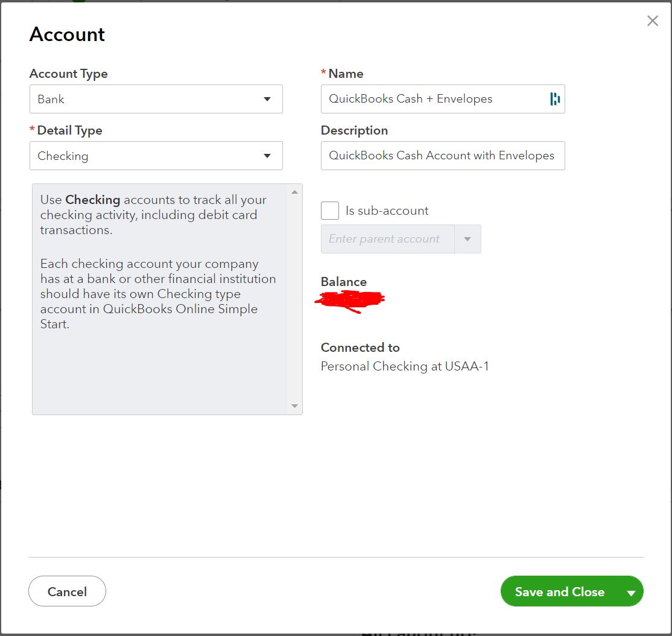Screen dimensions: 672x636
Task: Click the parent account dropdown arrow
Action: [468, 239]
